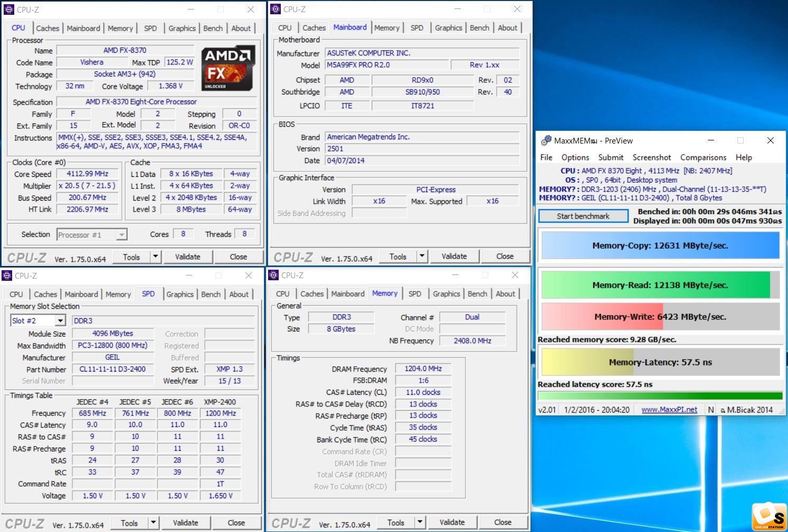Open the File menu in MaxxMEM
This screenshot has width=788, height=532.
546,157
